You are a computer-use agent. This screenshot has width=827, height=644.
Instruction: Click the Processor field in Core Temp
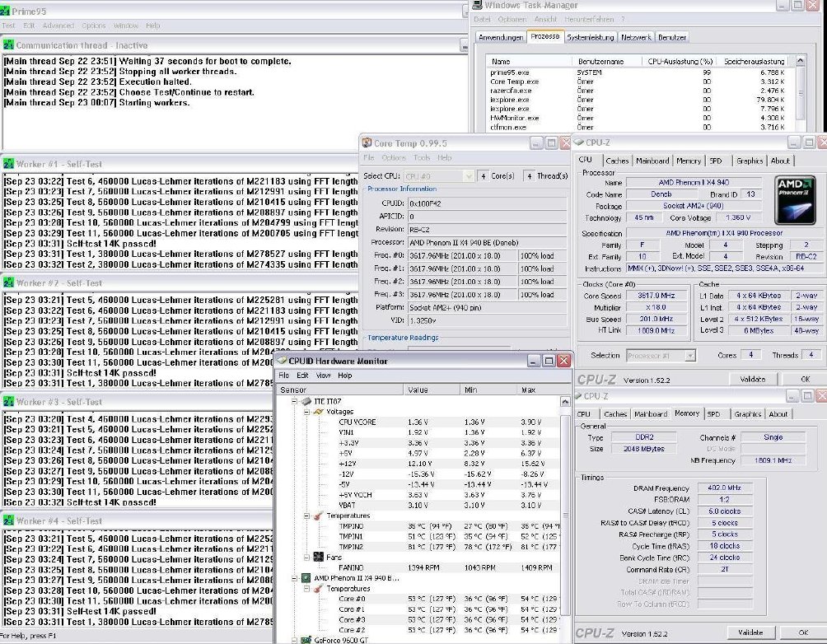487,243
